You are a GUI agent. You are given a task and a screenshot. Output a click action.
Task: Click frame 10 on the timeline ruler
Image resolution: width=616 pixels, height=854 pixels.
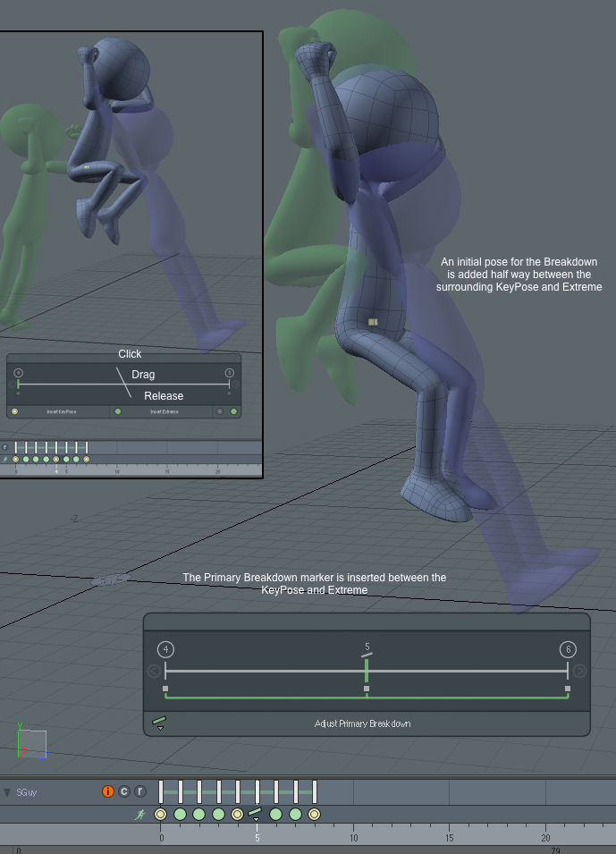[353, 838]
